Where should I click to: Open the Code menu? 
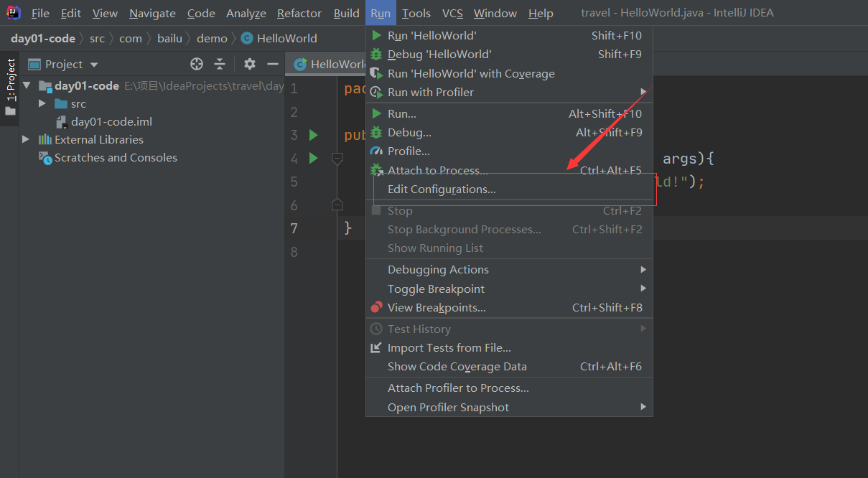201,14
